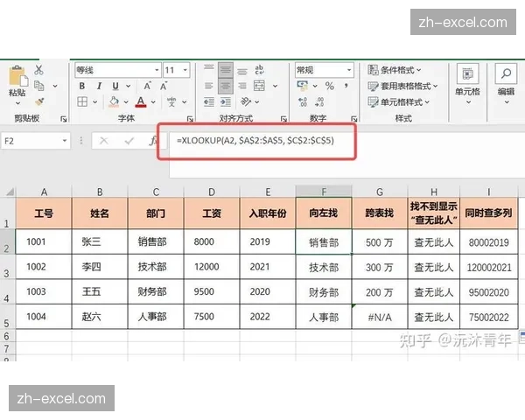525x420 pixels.
Task: Open the Editing (编辑) group menu
Action: (x=506, y=84)
